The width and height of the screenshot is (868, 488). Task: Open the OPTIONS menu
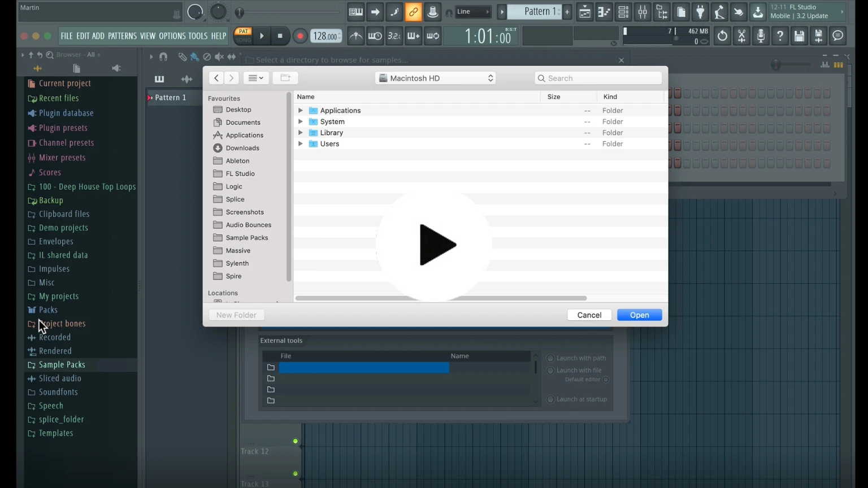172,36
